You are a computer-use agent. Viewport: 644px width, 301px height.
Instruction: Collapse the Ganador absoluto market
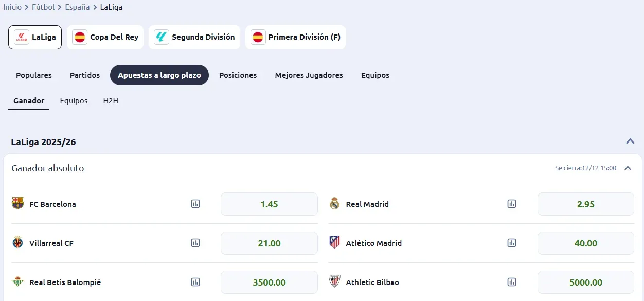628,168
